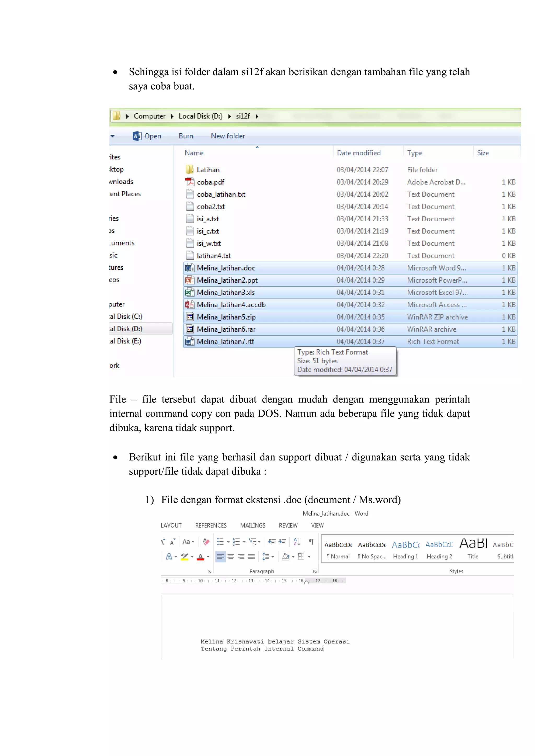
Task: Click the Multilevel List icon
Action: [x=252, y=542]
